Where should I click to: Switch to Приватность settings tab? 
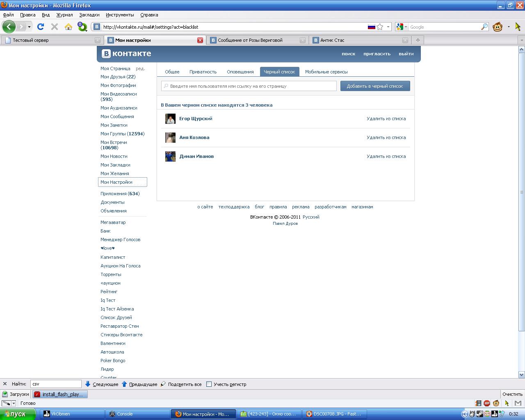(x=203, y=72)
